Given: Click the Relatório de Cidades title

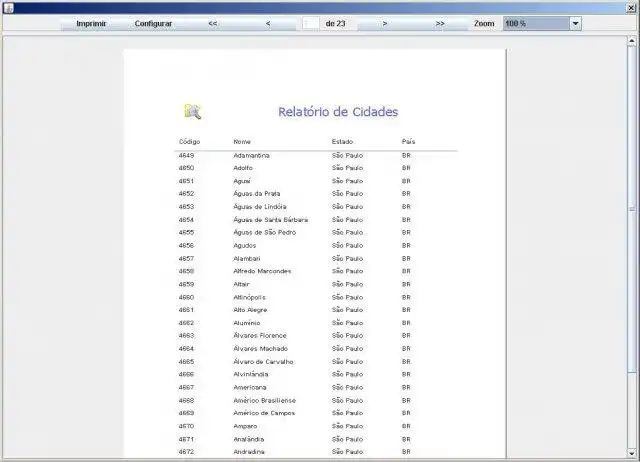Looking at the screenshot, I should [x=338, y=112].
